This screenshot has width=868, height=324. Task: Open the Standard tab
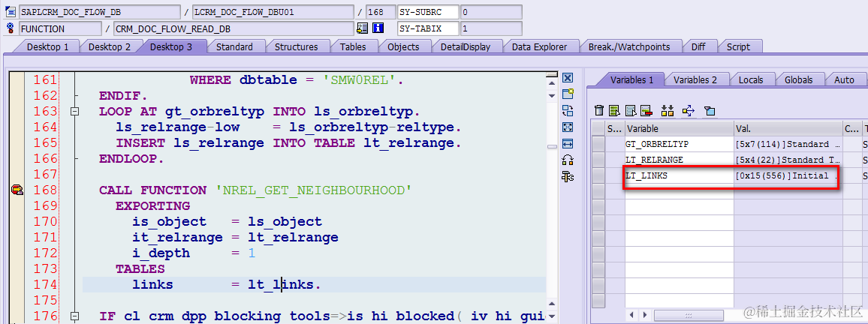234,47
